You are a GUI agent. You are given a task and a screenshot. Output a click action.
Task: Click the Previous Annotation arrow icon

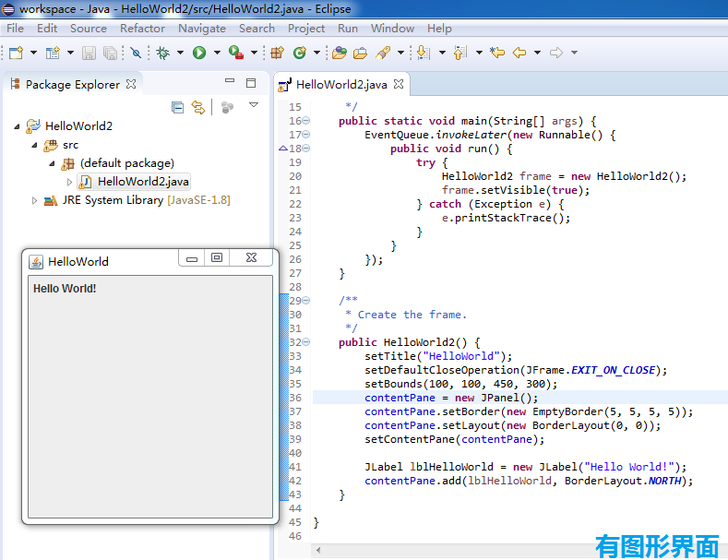(x=459, y=53)
